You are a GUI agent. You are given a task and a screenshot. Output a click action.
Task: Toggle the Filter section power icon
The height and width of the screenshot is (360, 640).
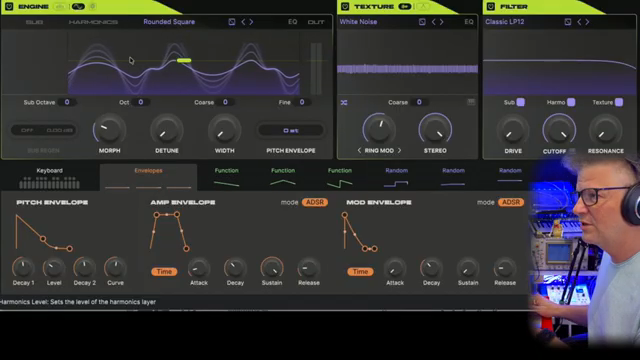point(491,7)
